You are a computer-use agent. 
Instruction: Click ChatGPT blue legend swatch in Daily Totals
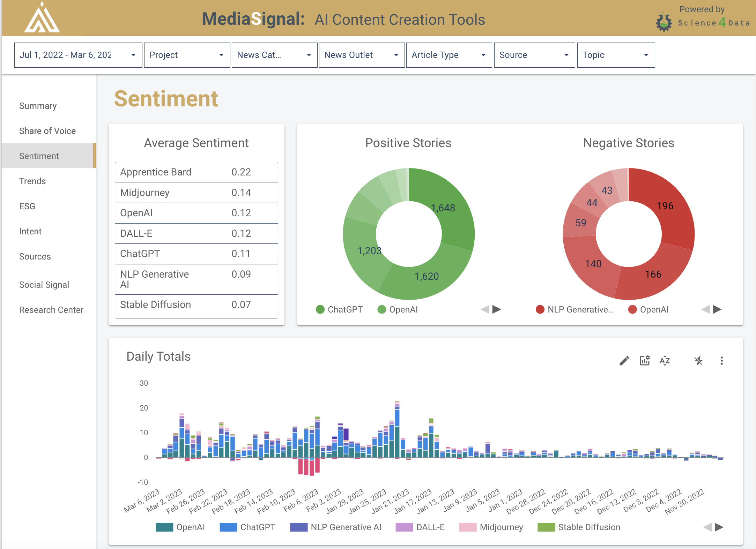click(x=228, y=527)
